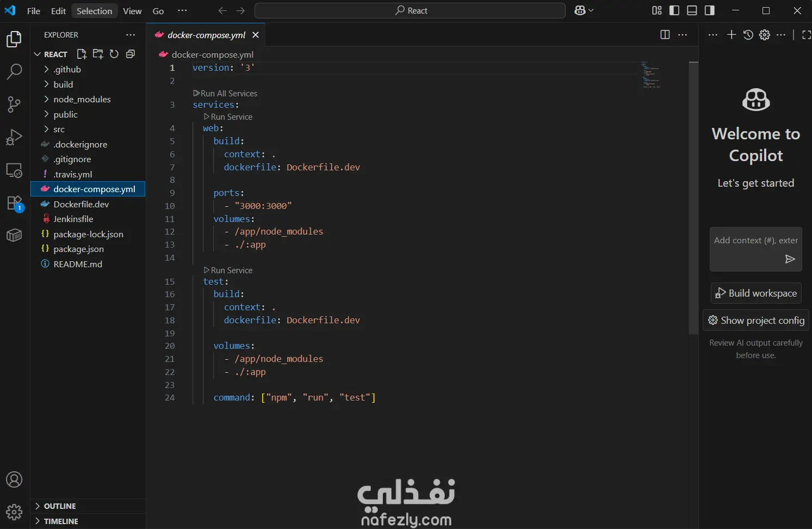The image size is (812, 529).
Task: Open the Manage gear menu
Action: pos(14,512)
